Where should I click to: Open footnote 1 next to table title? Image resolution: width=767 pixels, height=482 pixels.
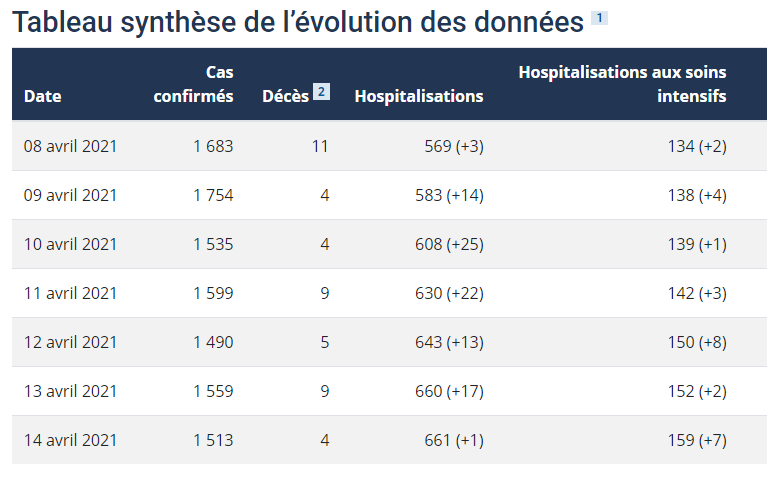[599, 18]
